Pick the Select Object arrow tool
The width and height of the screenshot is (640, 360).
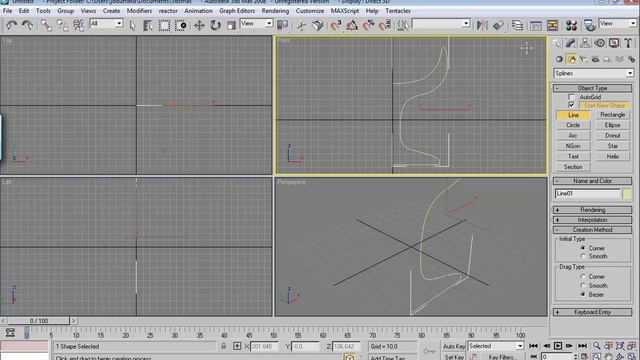[132, 25]
